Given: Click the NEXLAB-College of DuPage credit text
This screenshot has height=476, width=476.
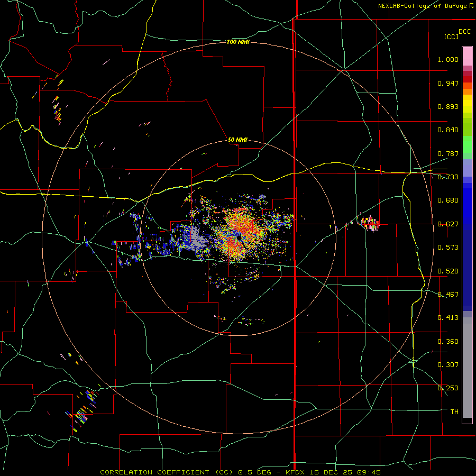Looking at the screenshot, I should click(425, 6).
